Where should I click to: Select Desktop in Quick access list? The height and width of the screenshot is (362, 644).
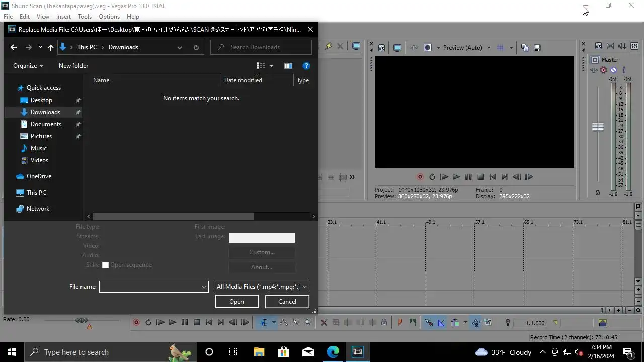41,100
